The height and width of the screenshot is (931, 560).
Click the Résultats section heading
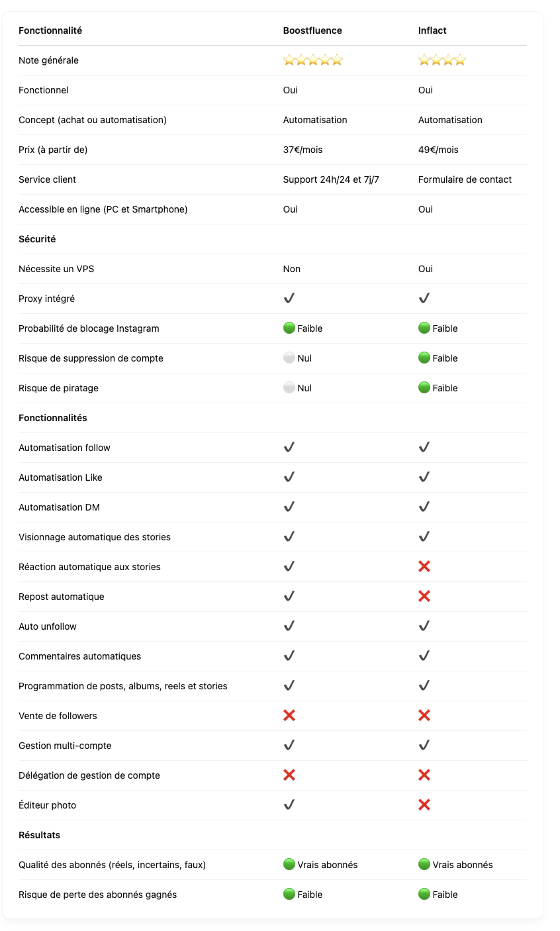pyautogui.click(x=39, y=835)
